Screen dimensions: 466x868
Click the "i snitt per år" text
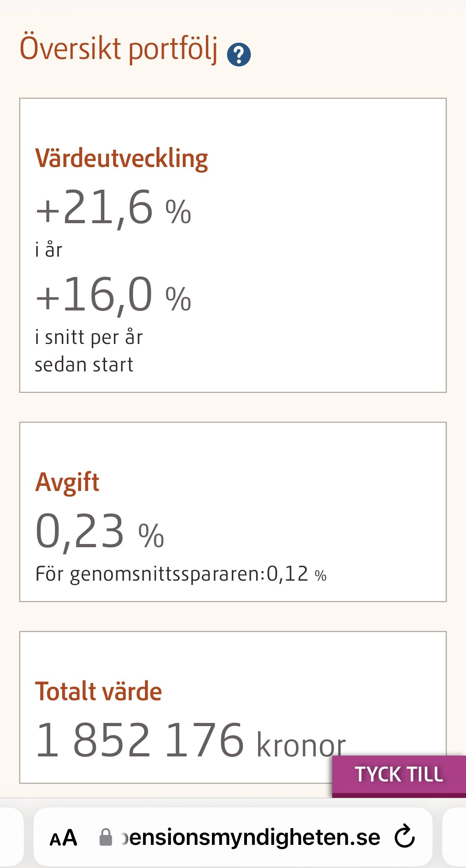coord(88,337)
